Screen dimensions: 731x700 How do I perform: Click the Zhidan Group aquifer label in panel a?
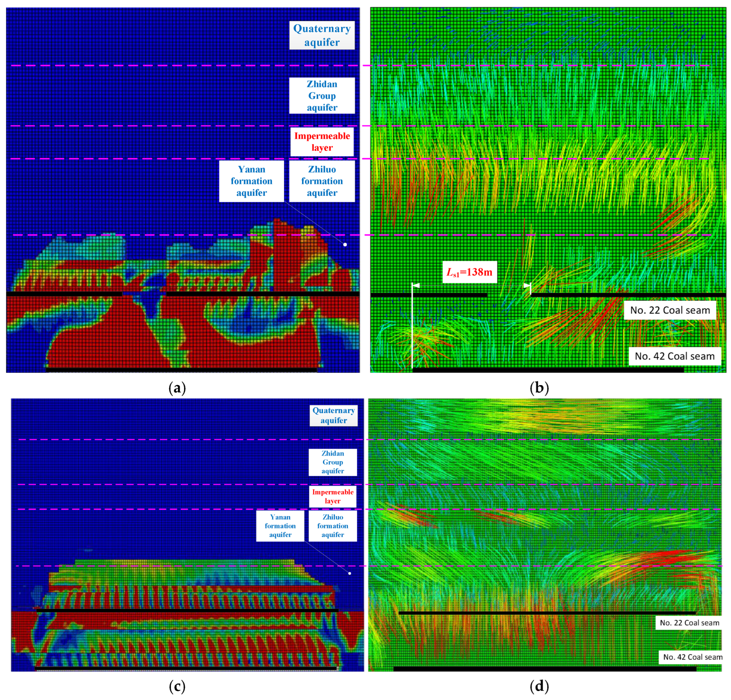(322, 96)
